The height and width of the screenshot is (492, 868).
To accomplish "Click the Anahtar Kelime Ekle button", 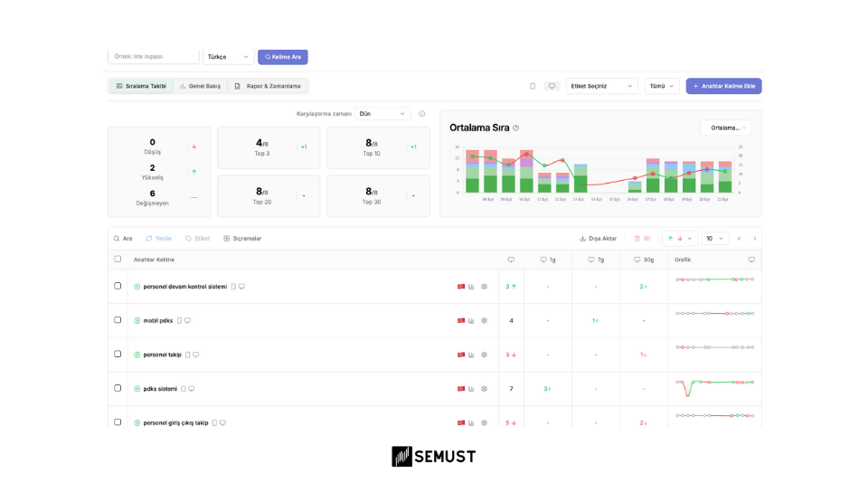I will (x=723, y=86).
